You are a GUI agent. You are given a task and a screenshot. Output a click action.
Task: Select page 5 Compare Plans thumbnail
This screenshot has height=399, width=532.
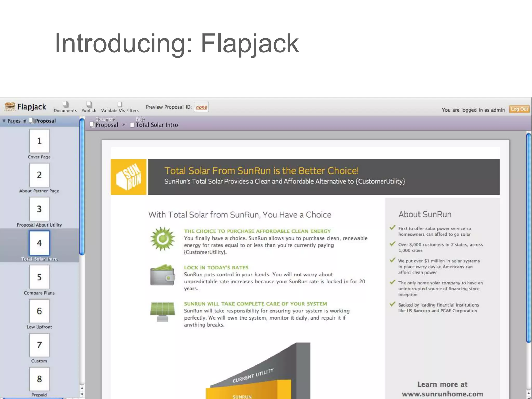point(39,277)
